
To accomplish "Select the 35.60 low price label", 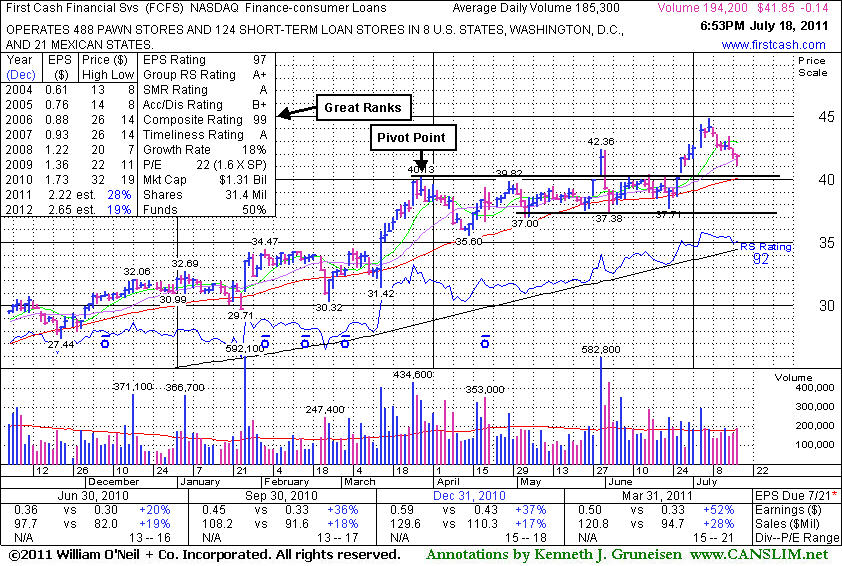I will [x=469, y=242].
